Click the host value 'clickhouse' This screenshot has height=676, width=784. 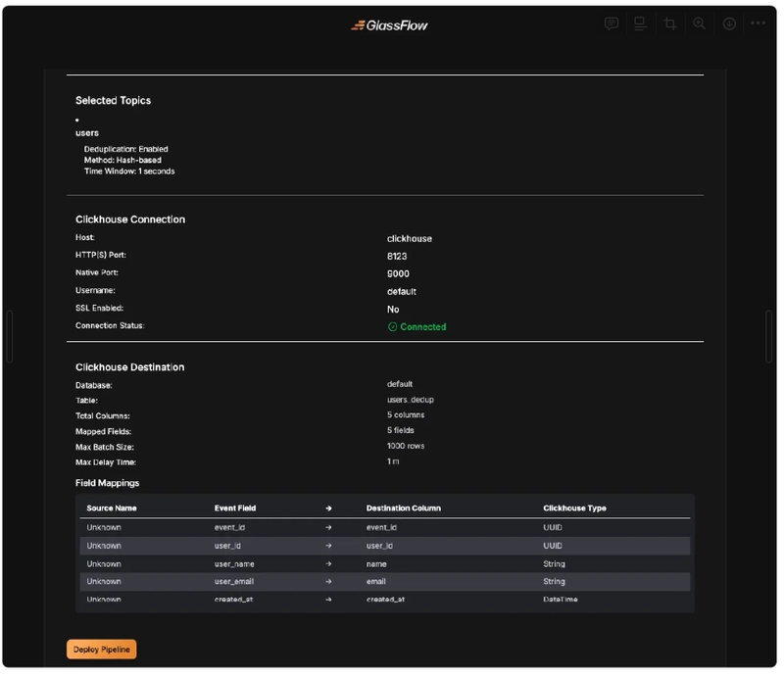(x=410, y=238)
